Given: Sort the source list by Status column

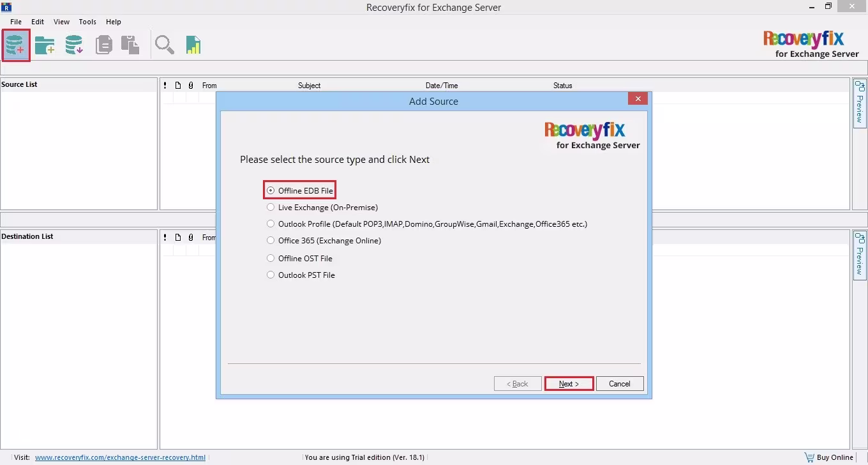Looking at the screenshot, I should (563, 86).
